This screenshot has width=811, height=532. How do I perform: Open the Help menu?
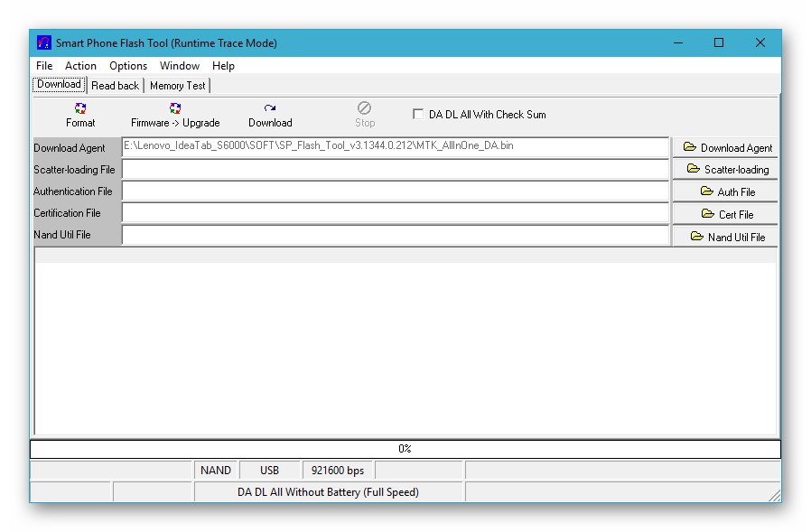tap(223, 66)
